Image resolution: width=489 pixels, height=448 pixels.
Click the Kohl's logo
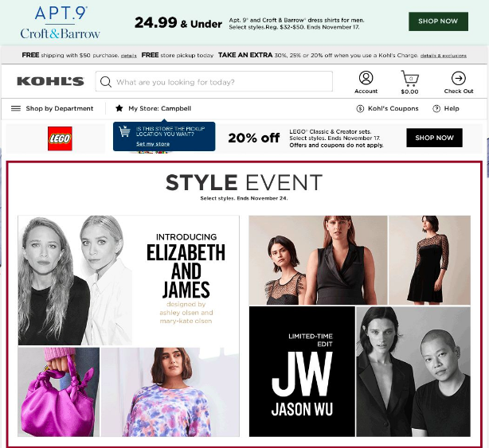coord(50,81)
